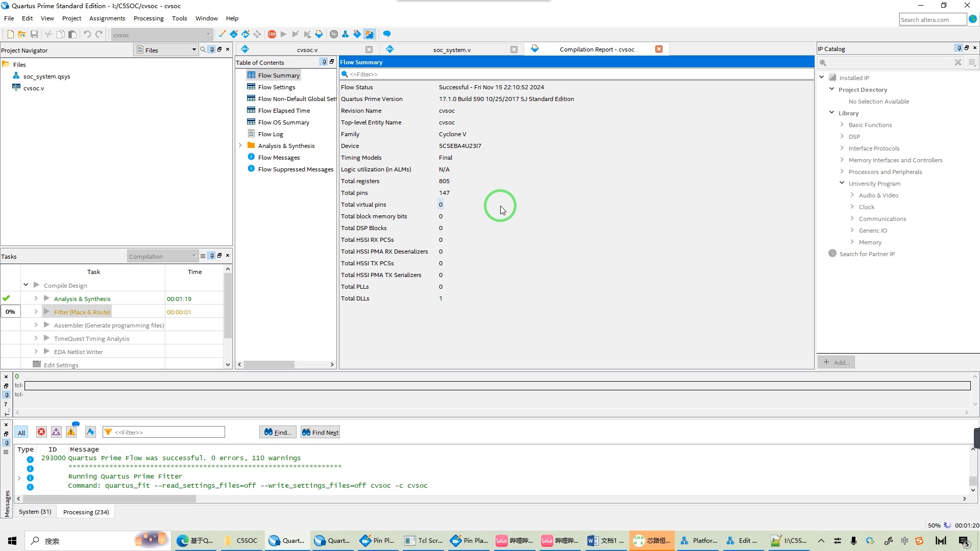Switch to the System (31) messages tab

[x=35, y=512]
